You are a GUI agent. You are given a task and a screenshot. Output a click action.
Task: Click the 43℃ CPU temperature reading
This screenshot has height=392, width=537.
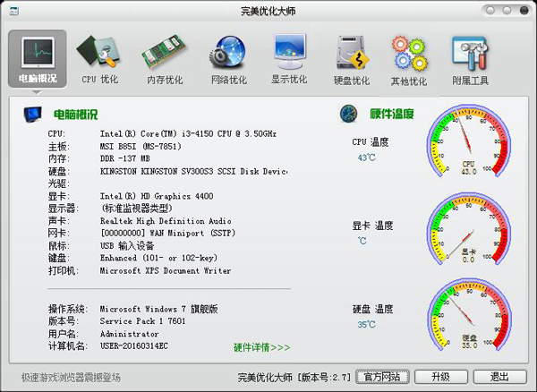(366, 158)
